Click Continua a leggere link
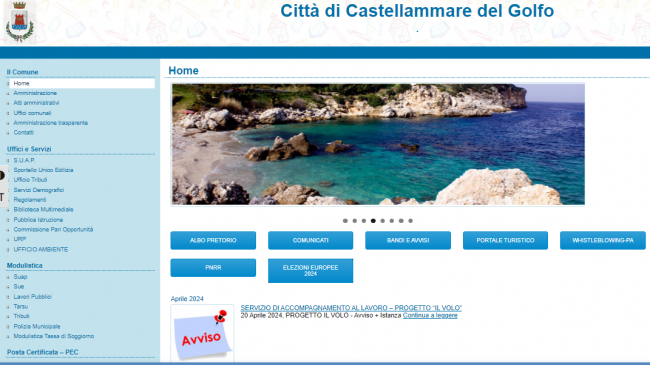 (x=430, y=316)
